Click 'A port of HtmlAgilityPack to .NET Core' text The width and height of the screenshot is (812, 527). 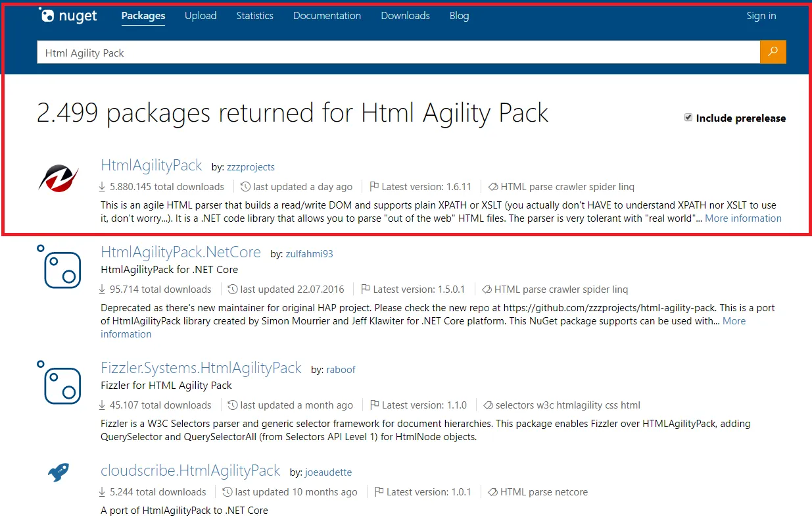(x=184, y=511)
